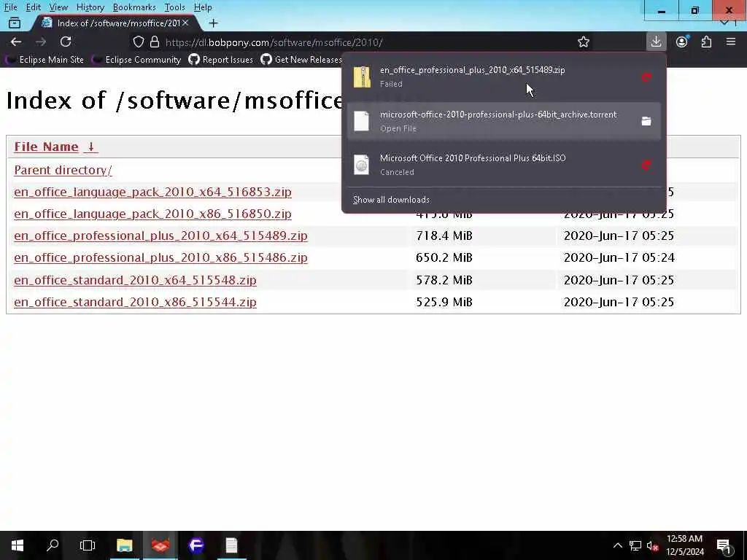747x560 pixels.
Task: Go back to the previous page
Action: pos(16,42)
